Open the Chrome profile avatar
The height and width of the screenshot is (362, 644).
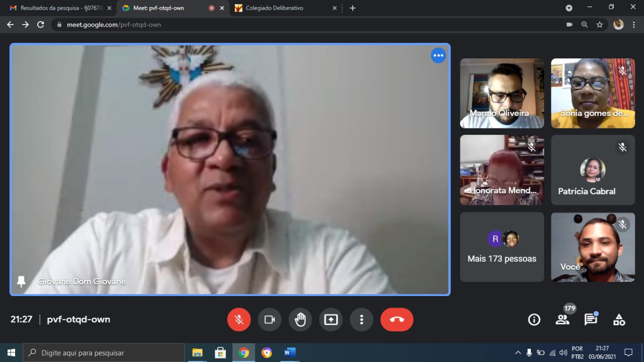pyautogui.click(x=618, y=24)
